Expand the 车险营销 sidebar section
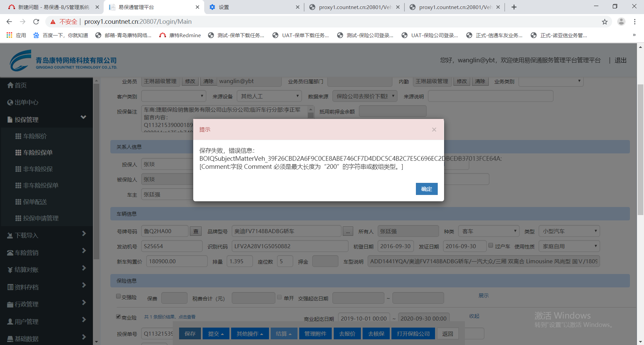This screenshot has height=345, width=644. (46, 253)
